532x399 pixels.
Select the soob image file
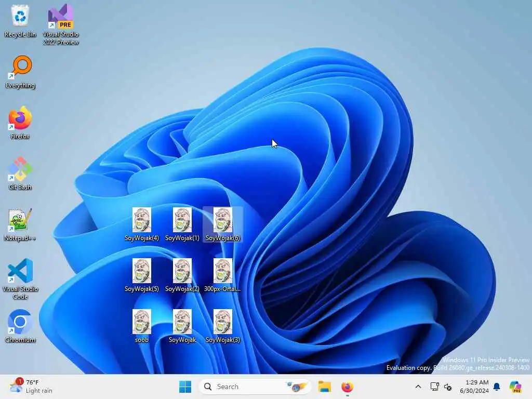[x=141, y=326]
